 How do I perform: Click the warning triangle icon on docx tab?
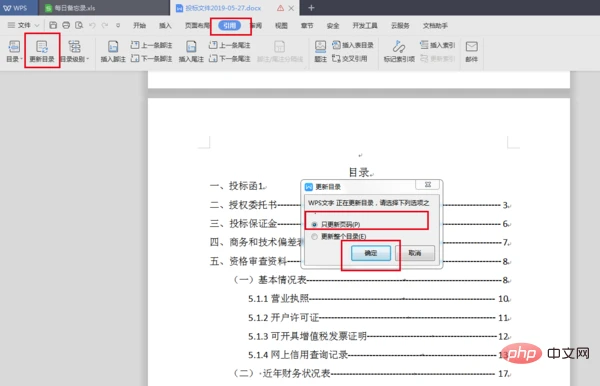pos(280,8)
